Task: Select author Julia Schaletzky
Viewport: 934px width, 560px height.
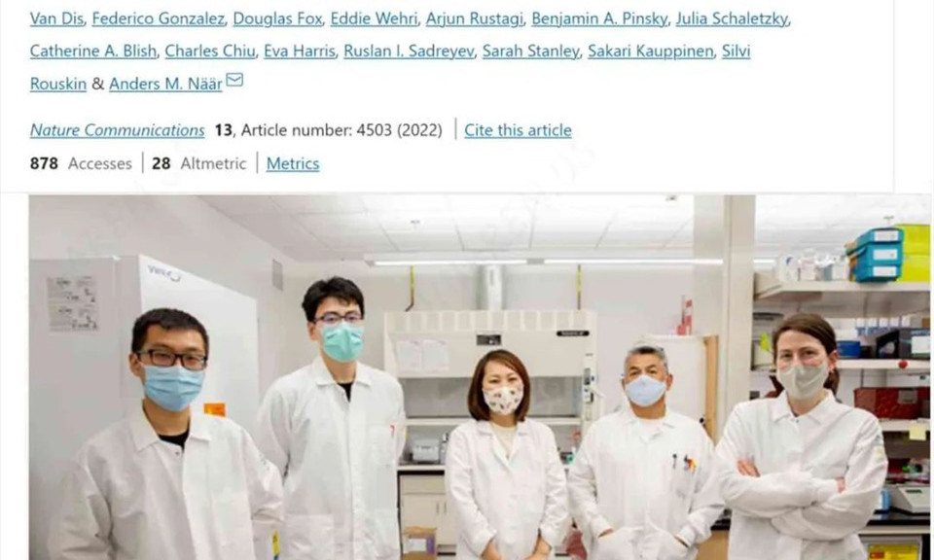Action: point(732,19)
